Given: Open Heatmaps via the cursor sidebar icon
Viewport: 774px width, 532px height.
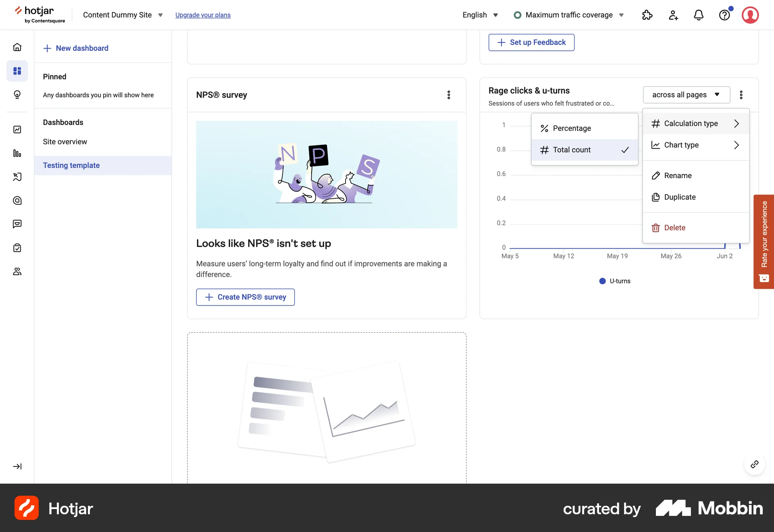Looking at the screenshot, I should [x=17, y=177].
